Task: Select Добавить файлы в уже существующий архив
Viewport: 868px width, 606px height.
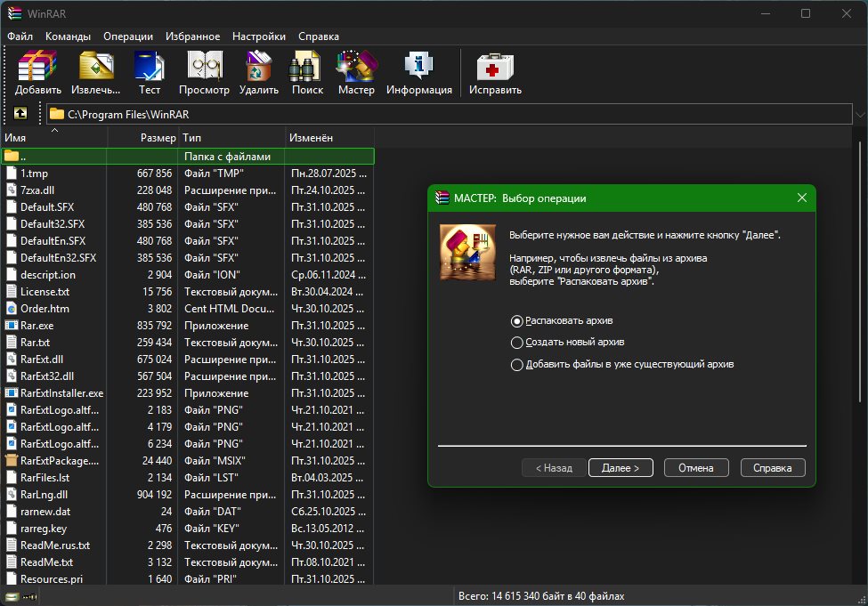Action: coord(517,364)
